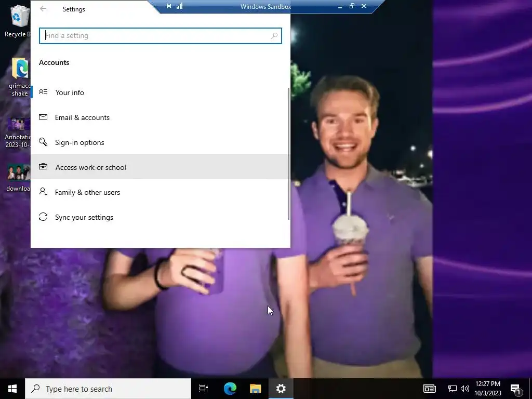Open Email & accounts settings
The image size is (532, 399).
point(160,117)
